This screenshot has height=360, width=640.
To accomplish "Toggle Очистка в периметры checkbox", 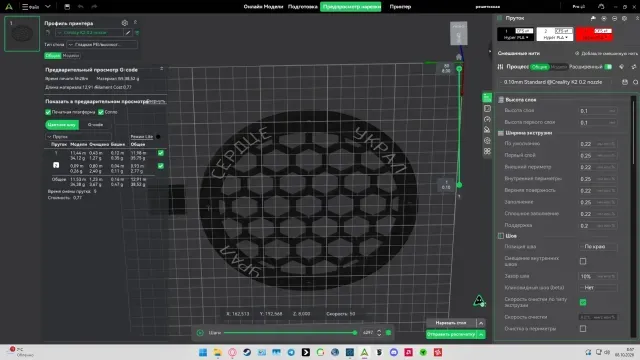I will tap(583, 329).
